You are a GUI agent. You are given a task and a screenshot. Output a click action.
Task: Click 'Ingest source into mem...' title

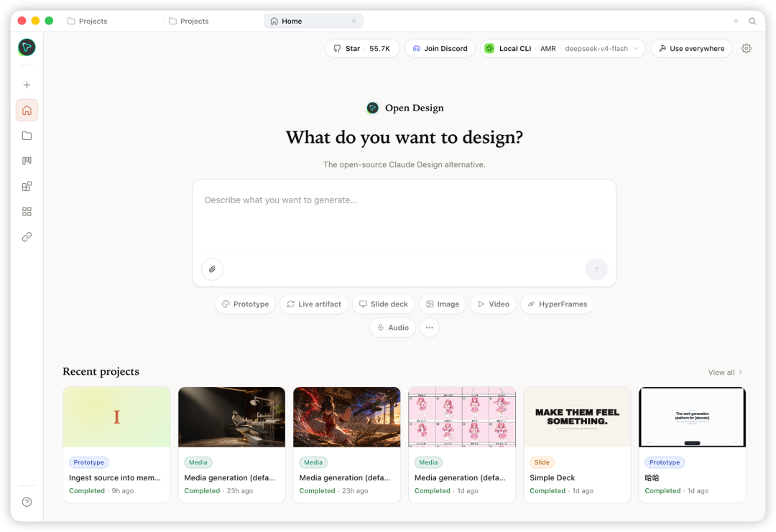[x=115, y=477]
